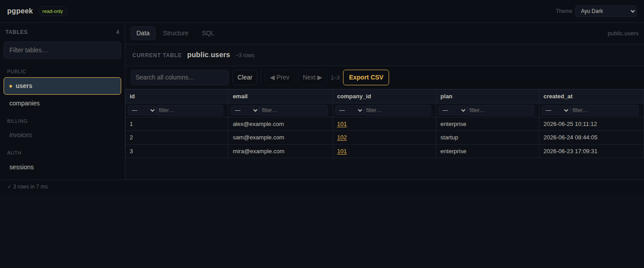The width and height of the screenshot is (644, 268).
Task: Open the id column filter operator dropdown
Action: (x=142, y=110)
